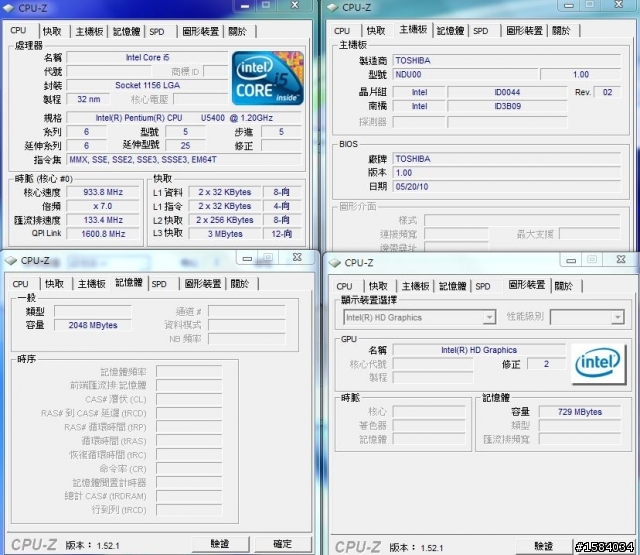This screenshot has height=555, width=640.
Task: Click the chipset 'ID0044' value
Action: coord(507,92)
